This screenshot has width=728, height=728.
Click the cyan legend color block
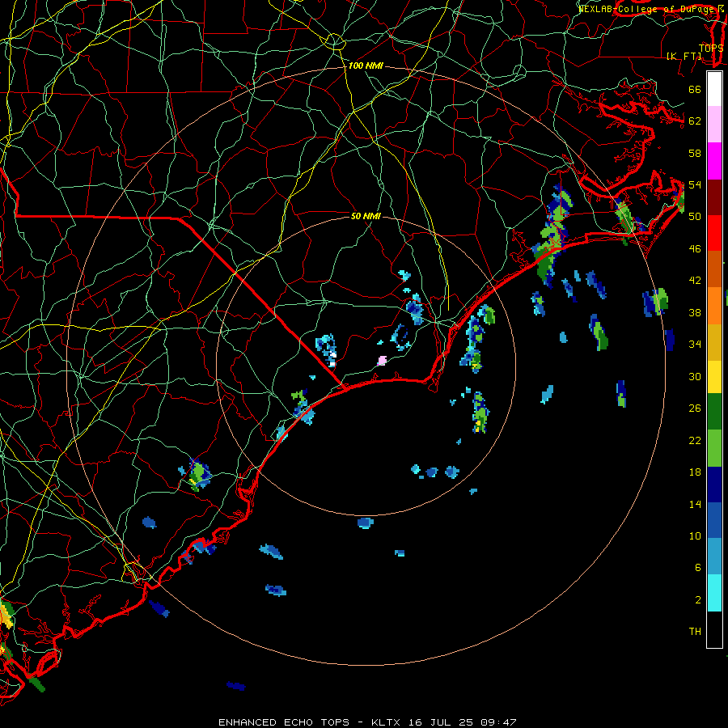(714, 593)
